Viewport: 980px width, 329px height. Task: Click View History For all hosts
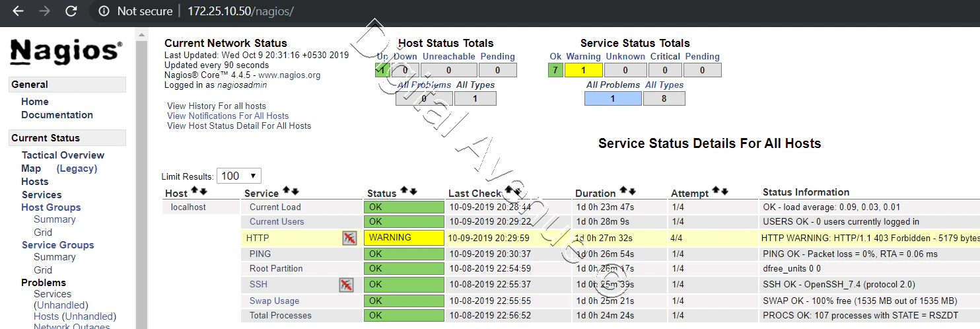click(217, 106)
